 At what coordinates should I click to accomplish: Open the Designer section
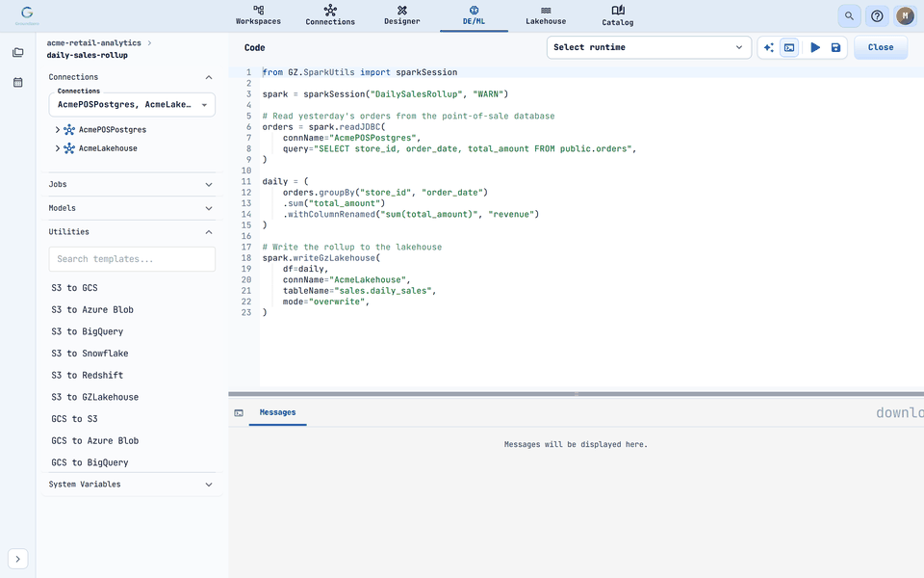coord(402,15)
